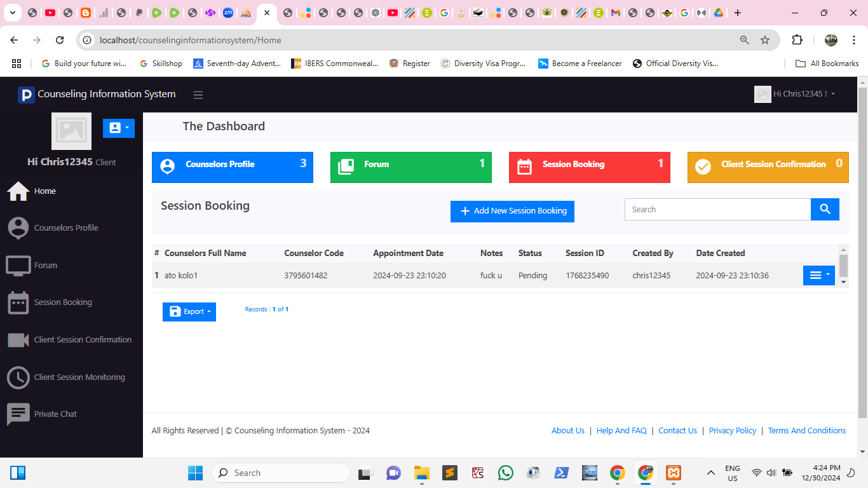The height and width of the screenshot is (488, 868).
Task: Open WhatsApp from the Windows taskbar
Action: pos(506,473)
